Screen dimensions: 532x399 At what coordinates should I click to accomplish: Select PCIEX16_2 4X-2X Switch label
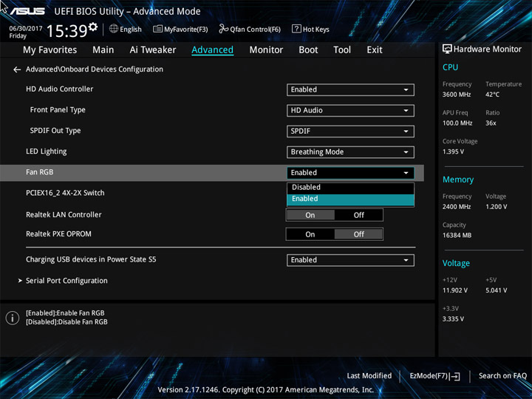(x=65, y=193)
